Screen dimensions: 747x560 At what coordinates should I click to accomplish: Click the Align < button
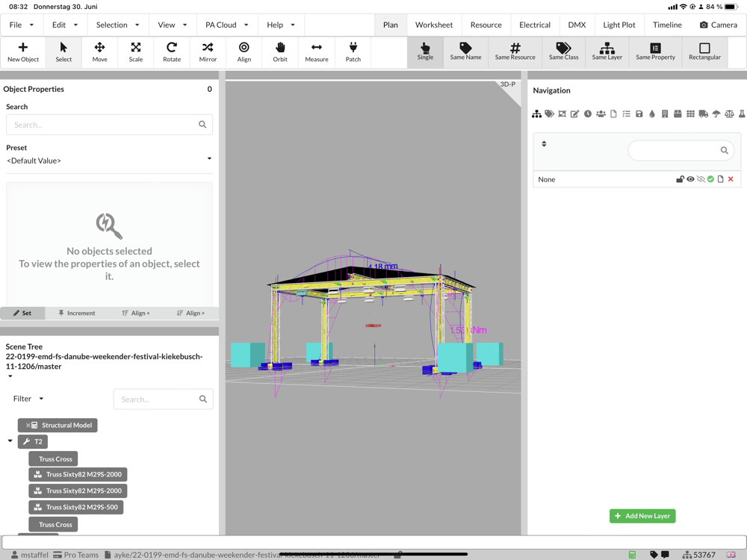point(136,313)
